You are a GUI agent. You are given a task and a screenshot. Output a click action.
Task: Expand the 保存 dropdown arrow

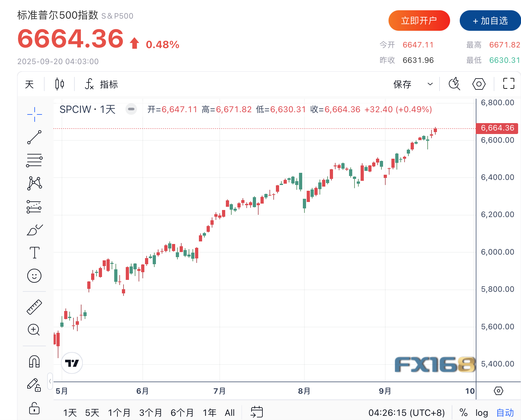430,84
